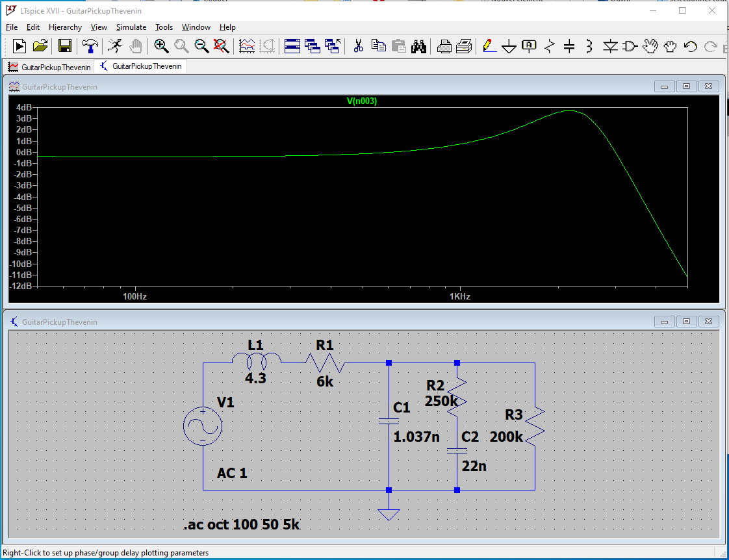Screen dimensions: 729x560
Task: Open the Simulate menu
Action: 131,27
